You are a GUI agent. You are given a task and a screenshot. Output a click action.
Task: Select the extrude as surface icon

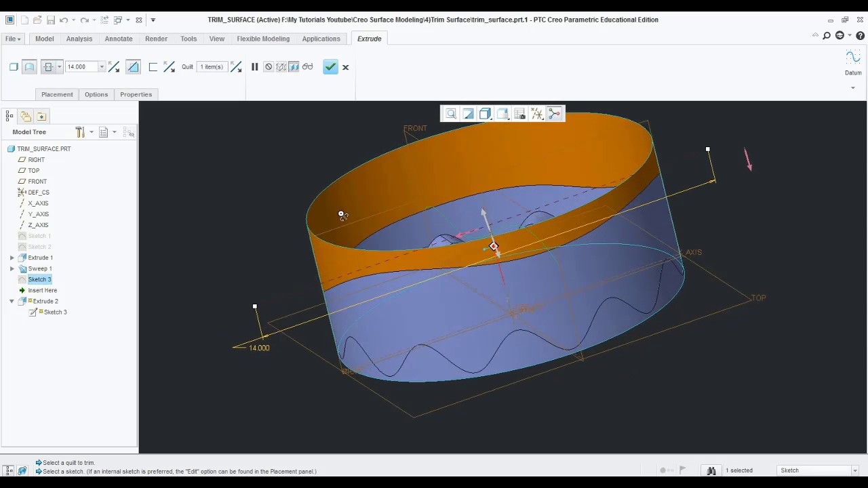tap(29, 66)
